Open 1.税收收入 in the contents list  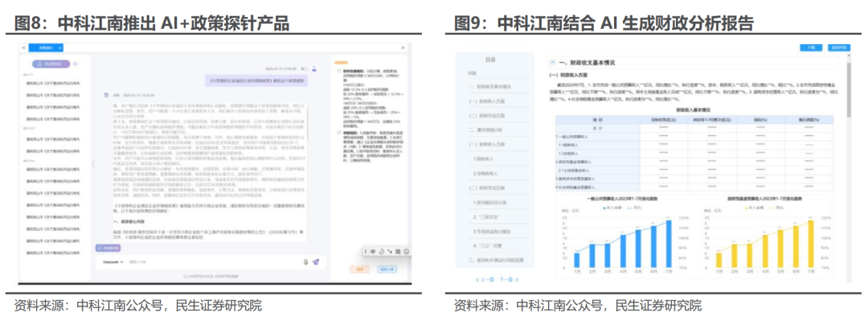pos(483,159)
